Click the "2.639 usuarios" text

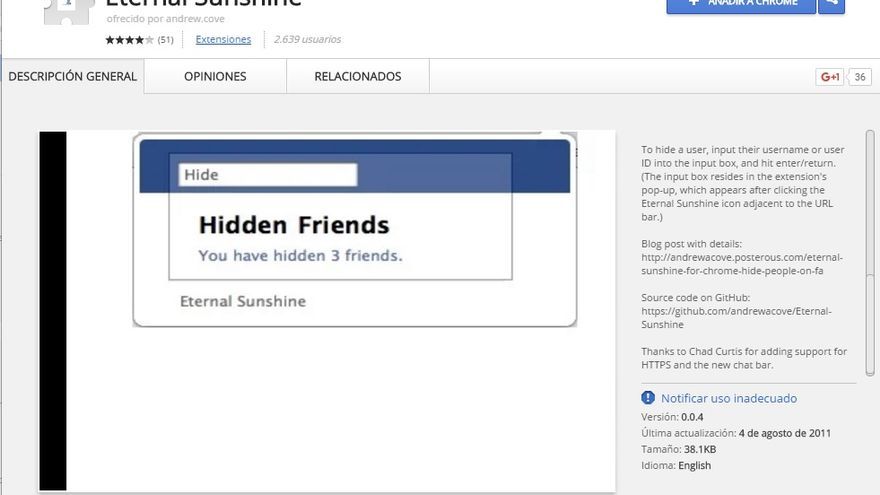pos(308,39)
